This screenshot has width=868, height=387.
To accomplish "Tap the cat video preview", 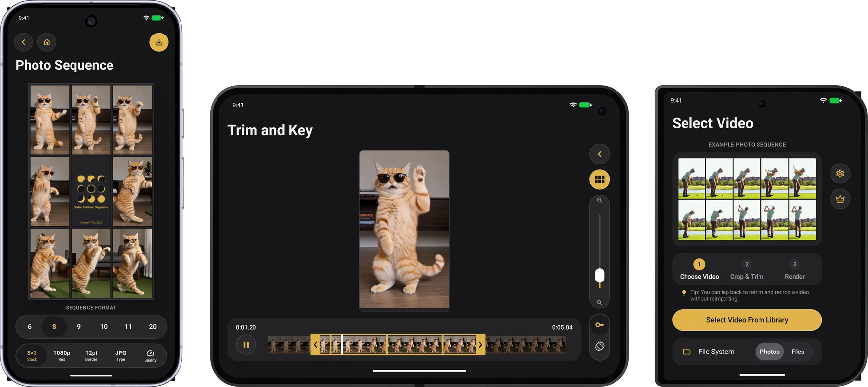I will 404,230.
